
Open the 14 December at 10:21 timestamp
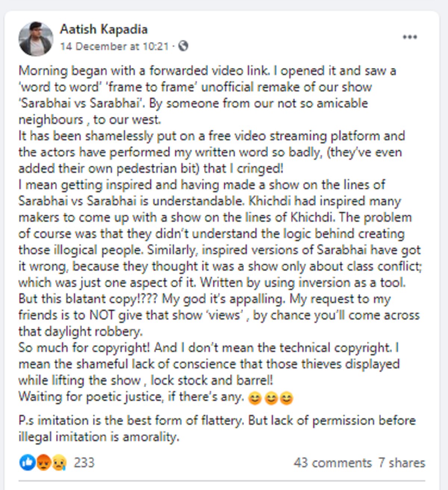(x=114, y=46)
